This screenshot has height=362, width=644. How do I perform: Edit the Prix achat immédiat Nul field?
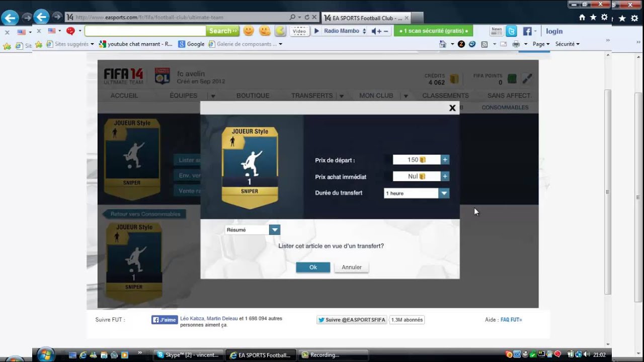pyautogui.click(x=417, y=176)
